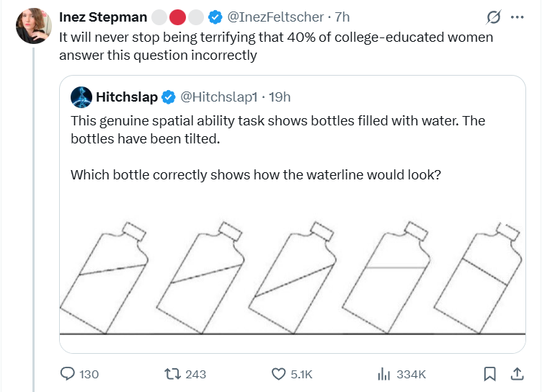This screenshot has height=392, width=542.
Task: Open the reply icon with 130 replies
Action: click(68, 374)
